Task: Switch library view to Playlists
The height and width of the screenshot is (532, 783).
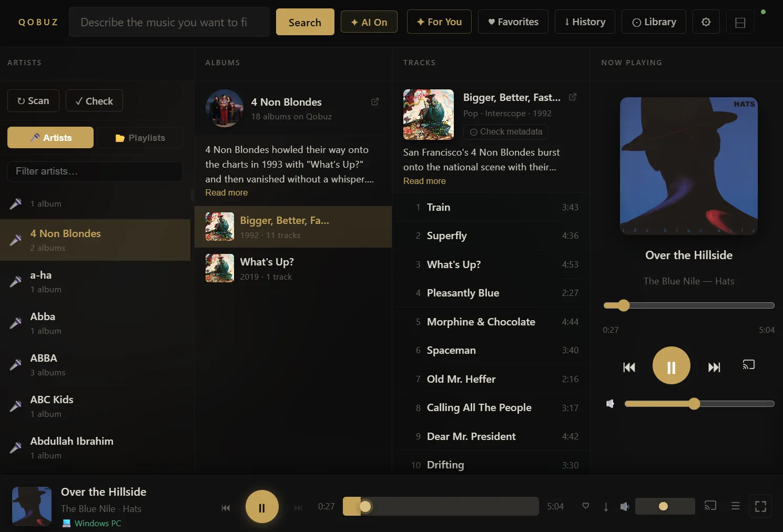Action: [140, 137]
